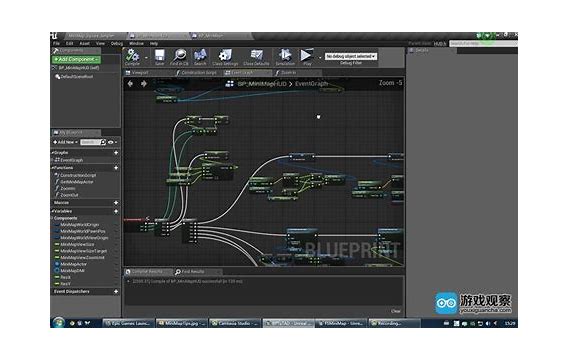Collapse the Functions section in My Blueprint
The height and width of the screenshot is (360, 568).
pyautogui.click(x=63, y=168)
